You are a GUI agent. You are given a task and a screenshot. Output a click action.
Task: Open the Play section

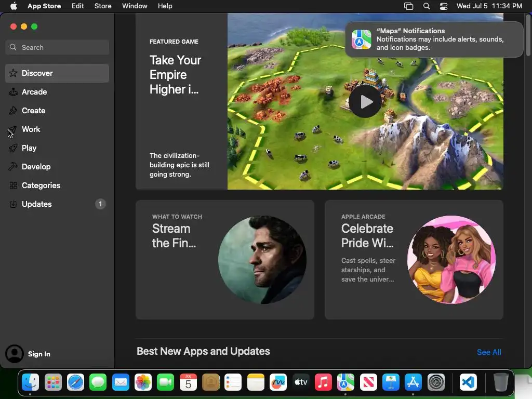click(57, 148)
